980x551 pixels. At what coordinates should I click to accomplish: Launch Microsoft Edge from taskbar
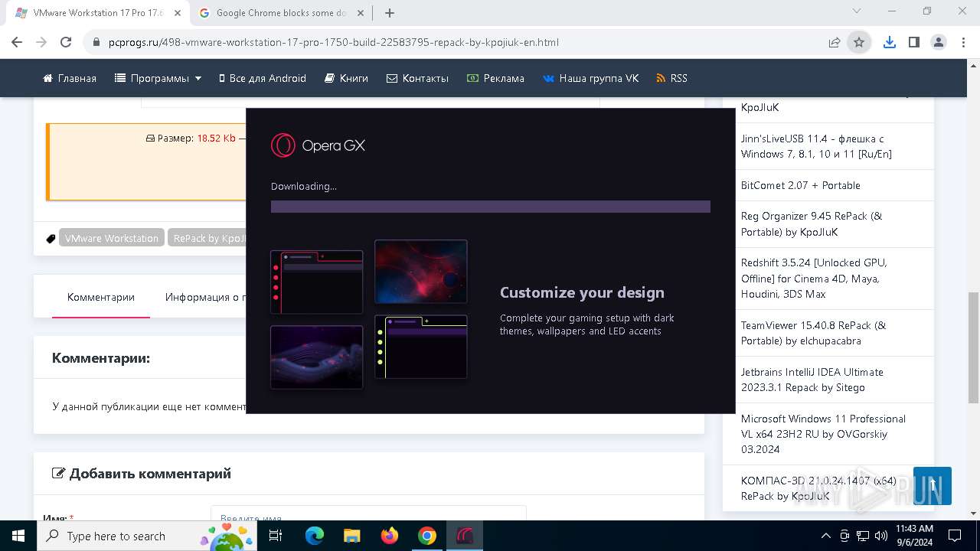point(315,536)
